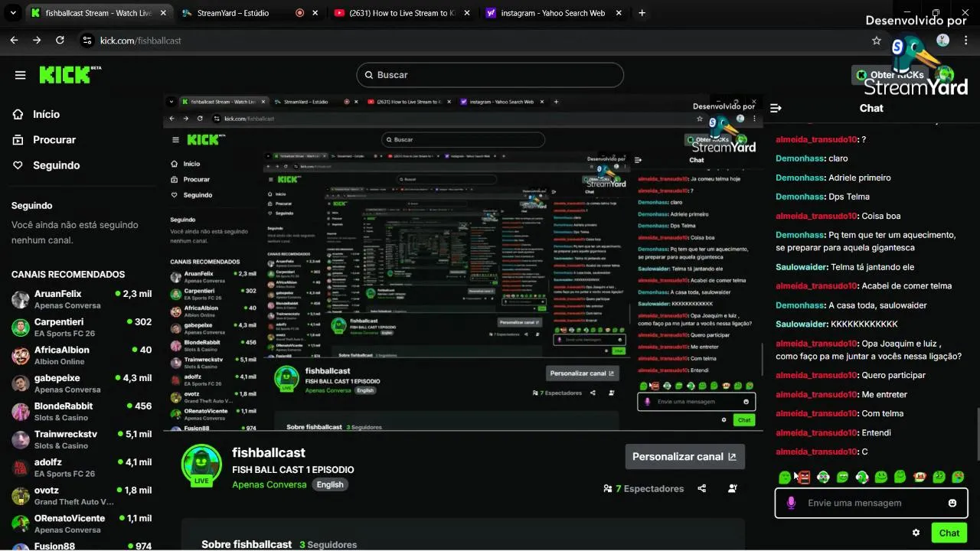The image size is (980, 551).
Task: Click the share icon near Espectadores
Action: tap(702, 488)
